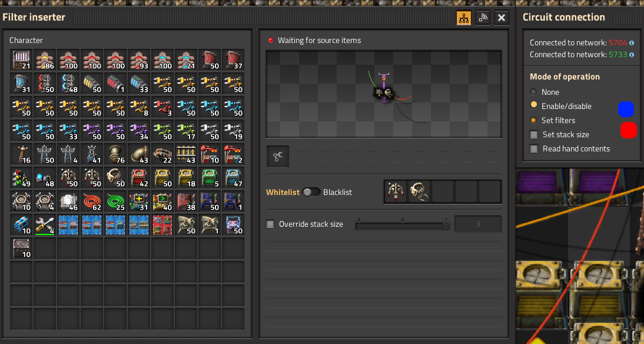The image size is (644, 344).
Task: Pick the blue loader stack of 33
Action: (139, 84)
